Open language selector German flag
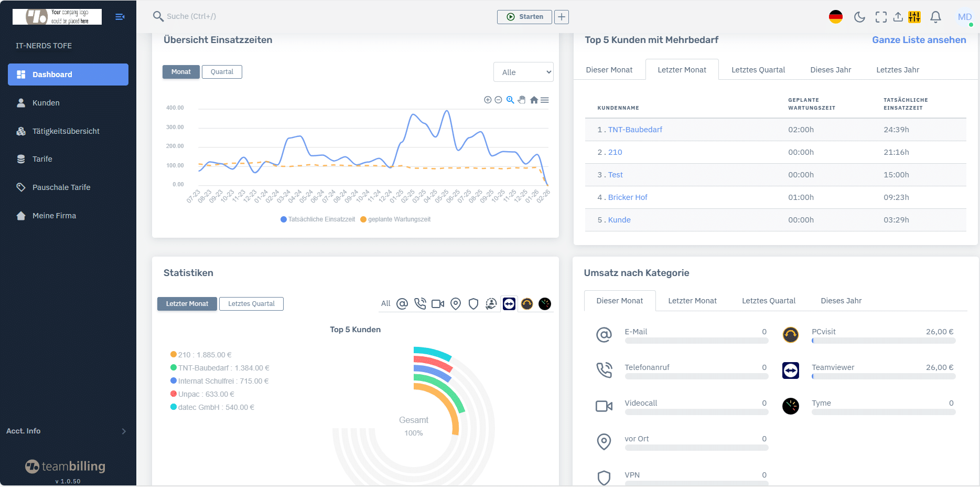This screenshot has height=487, width=980. coord(835,17)
